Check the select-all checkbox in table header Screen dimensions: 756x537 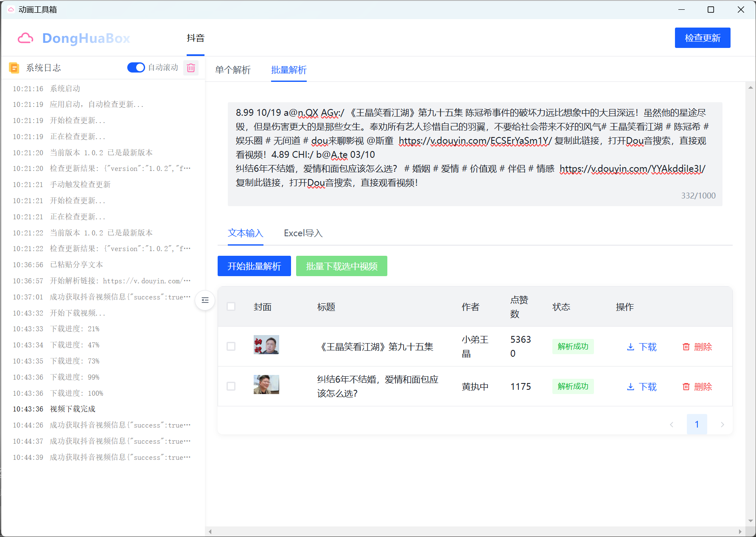point(231,307)
